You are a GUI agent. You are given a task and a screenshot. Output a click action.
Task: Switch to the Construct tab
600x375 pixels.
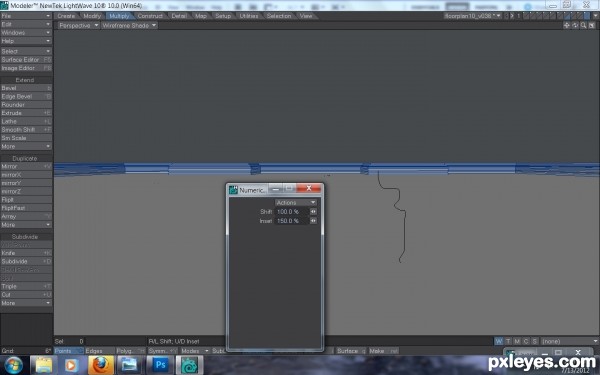(x=150, y=16)
